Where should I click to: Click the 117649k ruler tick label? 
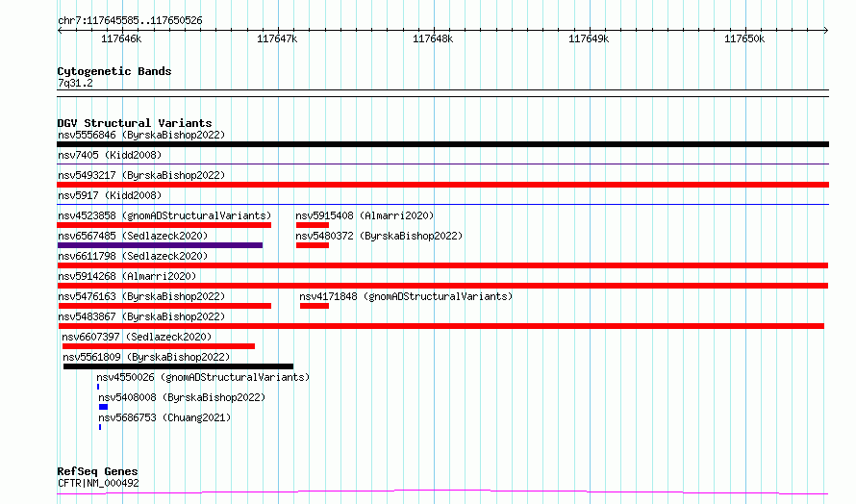point(589,38)
